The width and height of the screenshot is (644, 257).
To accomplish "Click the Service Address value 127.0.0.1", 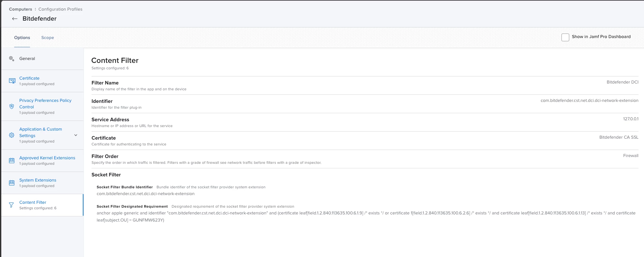I will [630, 119].
